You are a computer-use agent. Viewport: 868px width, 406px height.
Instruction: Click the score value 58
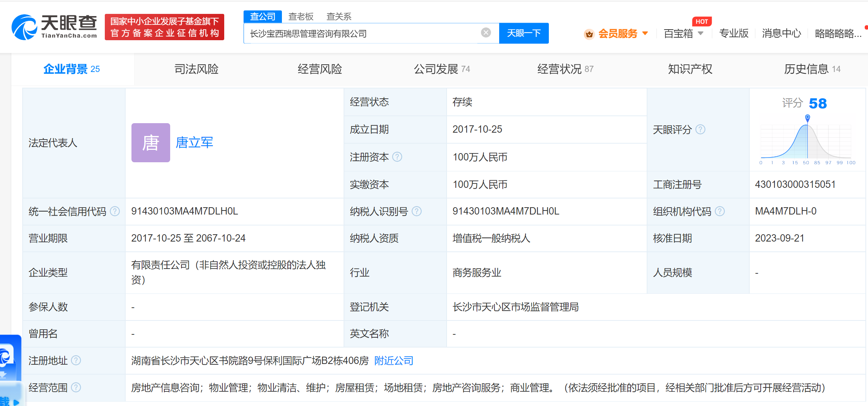click(x=818, y=103)
